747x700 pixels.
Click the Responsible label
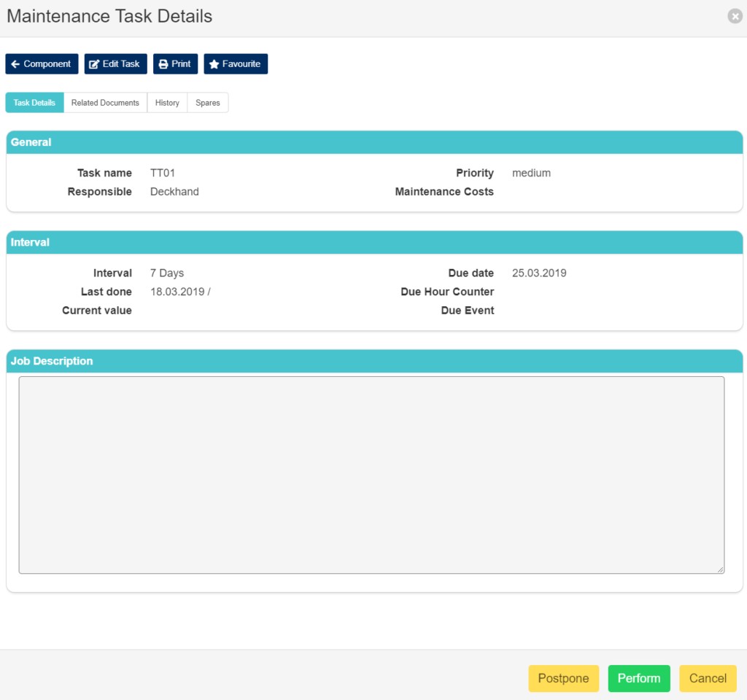99,192
